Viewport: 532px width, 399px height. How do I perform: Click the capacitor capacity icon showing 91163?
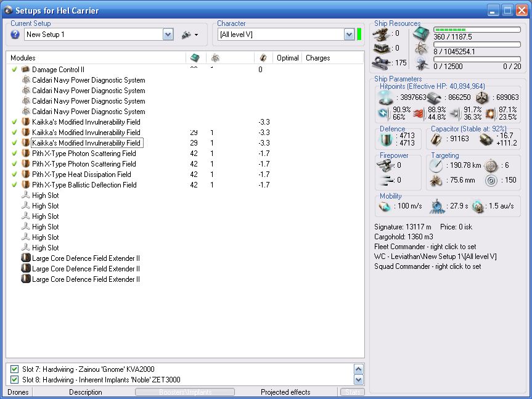[436, 139]
